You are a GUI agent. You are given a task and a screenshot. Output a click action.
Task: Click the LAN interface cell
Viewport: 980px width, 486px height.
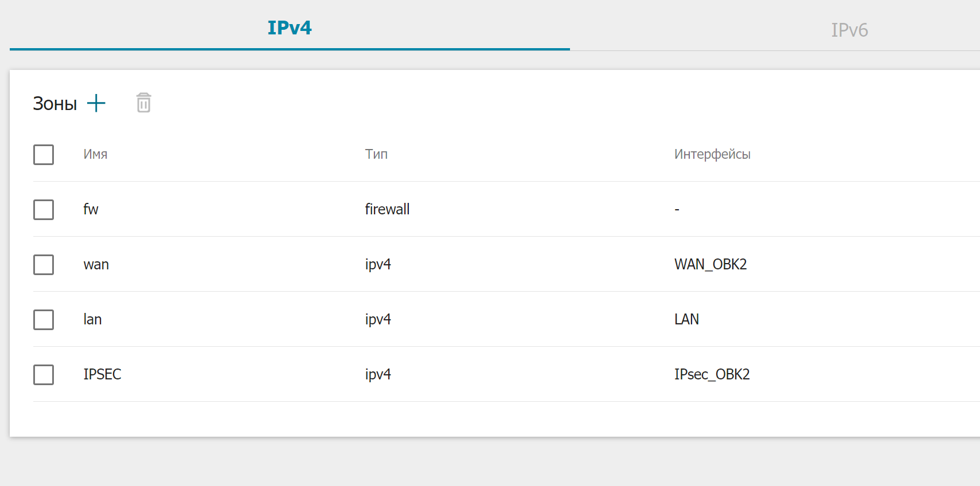coord(686,319)
